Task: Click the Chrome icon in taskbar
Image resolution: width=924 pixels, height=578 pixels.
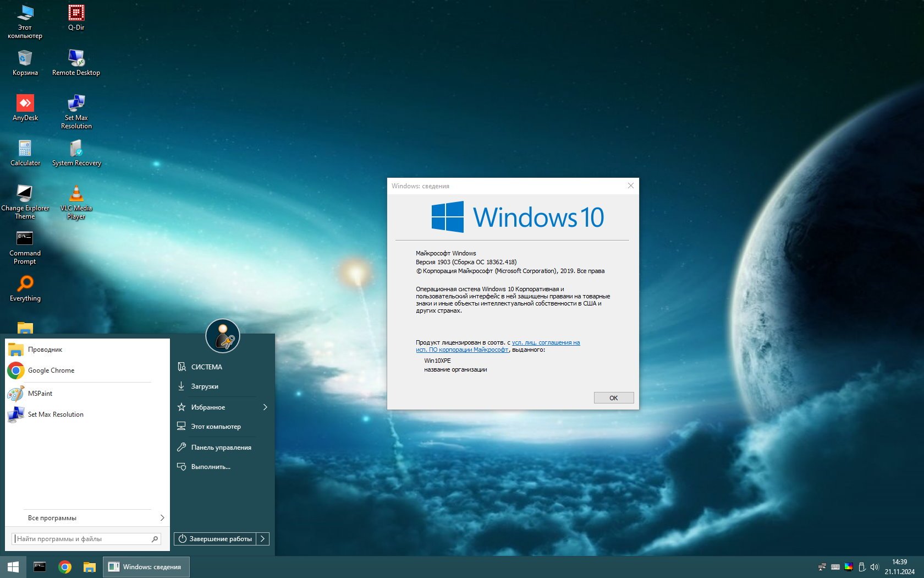Action: pos(65,567)
